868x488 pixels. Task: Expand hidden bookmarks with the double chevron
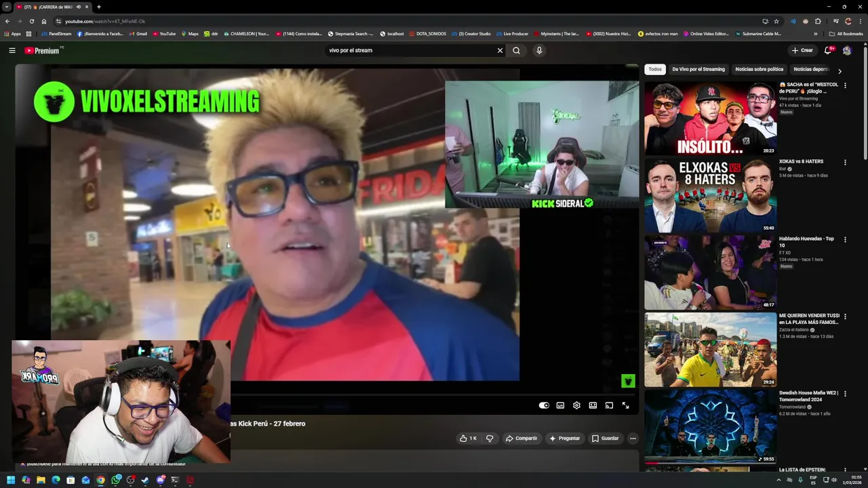click(x=816, y=34)
